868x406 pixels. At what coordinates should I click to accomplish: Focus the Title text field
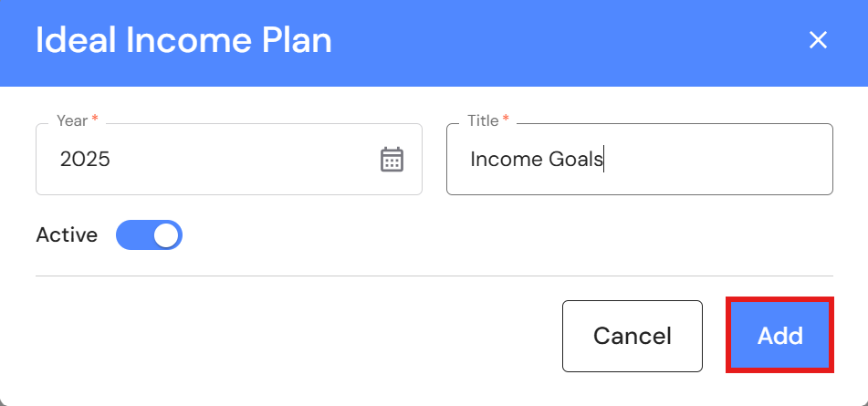tap(639, 160)
